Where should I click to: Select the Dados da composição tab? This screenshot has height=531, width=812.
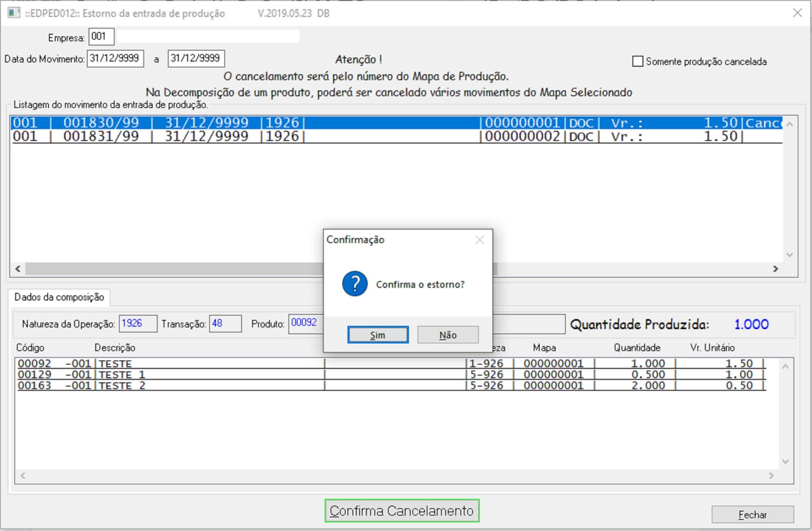pos(59,297)
